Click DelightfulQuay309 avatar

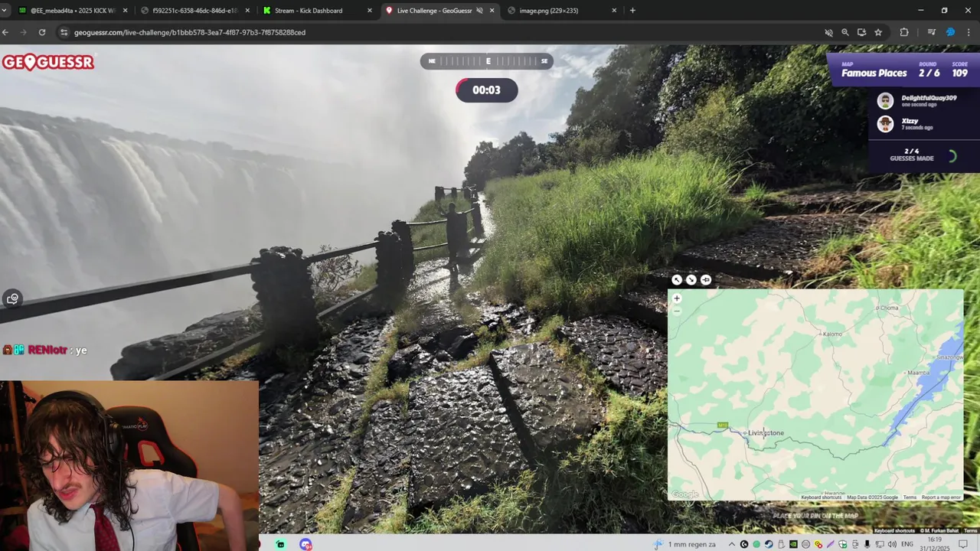pos(885,101)
